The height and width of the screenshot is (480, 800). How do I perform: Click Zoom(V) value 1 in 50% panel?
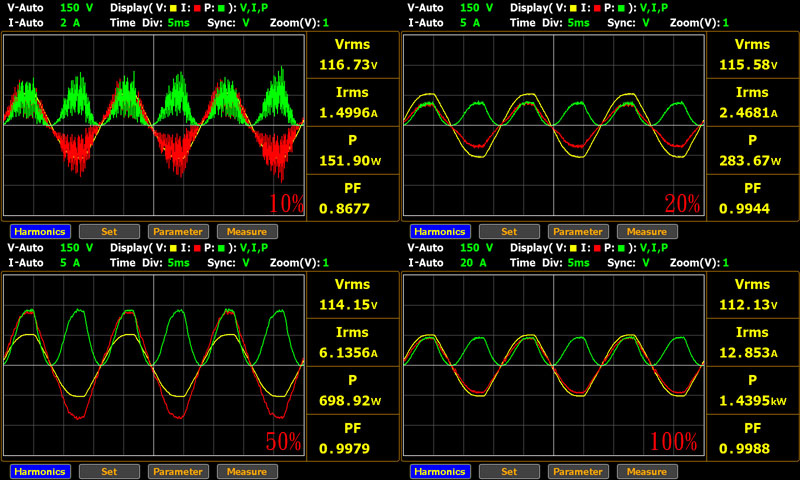click(x=326, y=263)
